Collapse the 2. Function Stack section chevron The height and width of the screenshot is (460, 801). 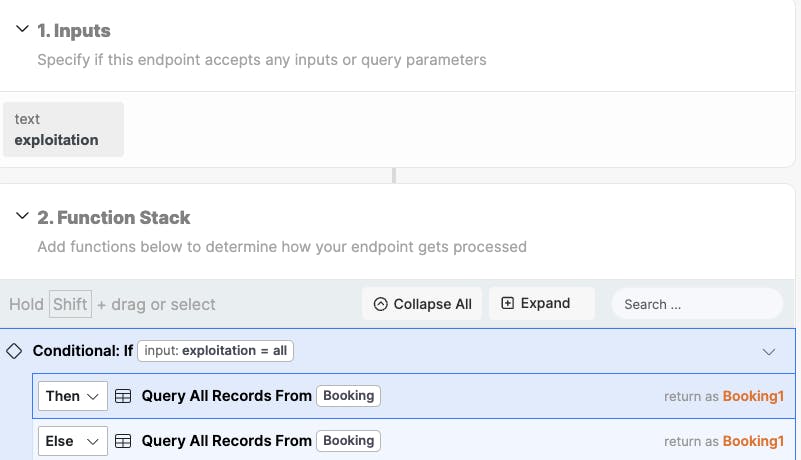tap(22, 216)
